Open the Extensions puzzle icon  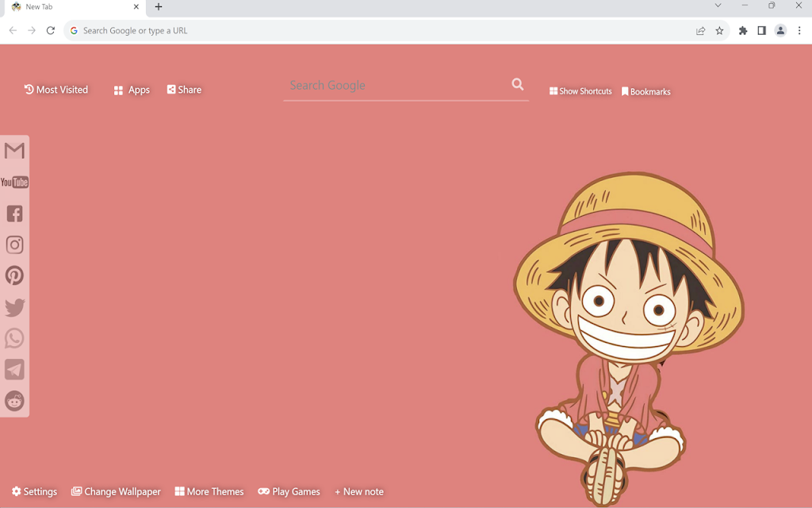point(743,31)
